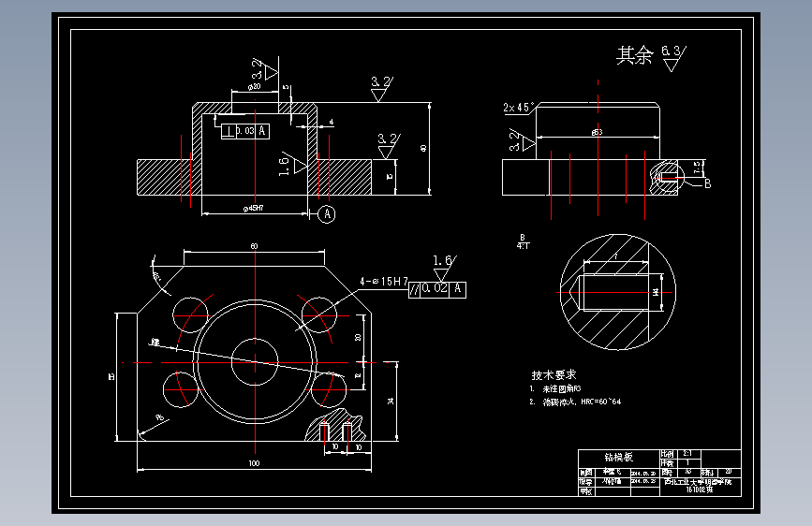812x526 pixels.
Task: Click the 3.2 roughness symbol on top surface line
Action: (382, 89)
